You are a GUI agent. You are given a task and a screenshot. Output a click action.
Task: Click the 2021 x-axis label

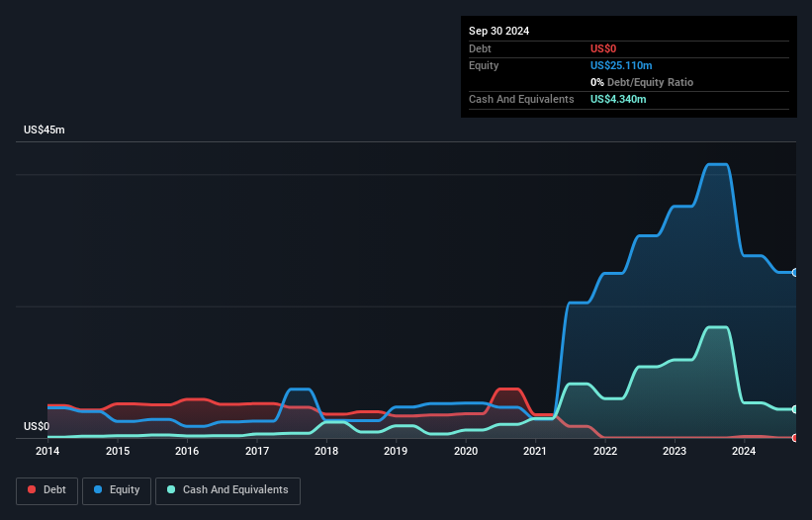click(x=535, y=451)
